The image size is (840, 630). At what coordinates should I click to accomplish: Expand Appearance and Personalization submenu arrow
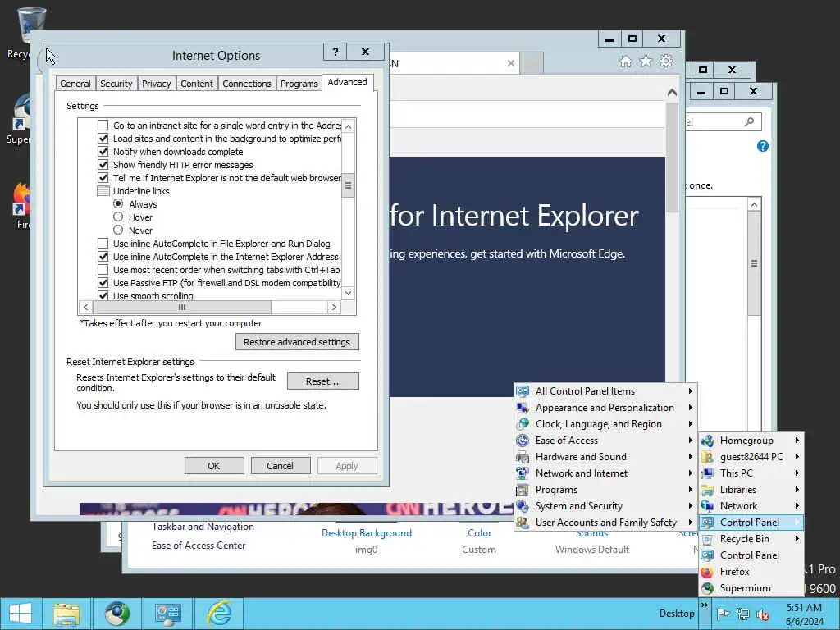[691, 408]
